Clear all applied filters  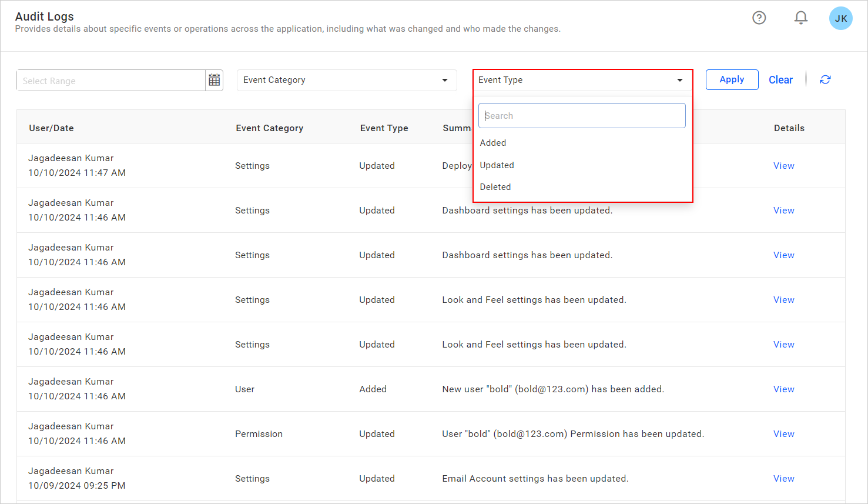pos(780,79)
